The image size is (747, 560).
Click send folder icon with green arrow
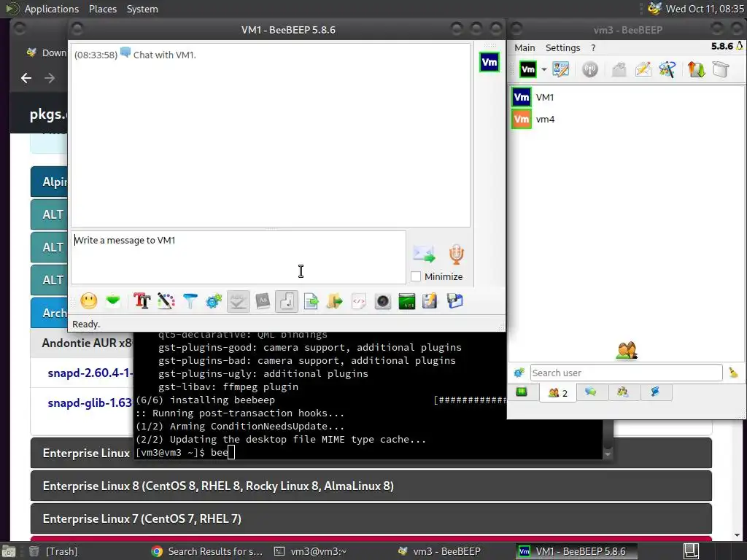click(x=334, y=301)
